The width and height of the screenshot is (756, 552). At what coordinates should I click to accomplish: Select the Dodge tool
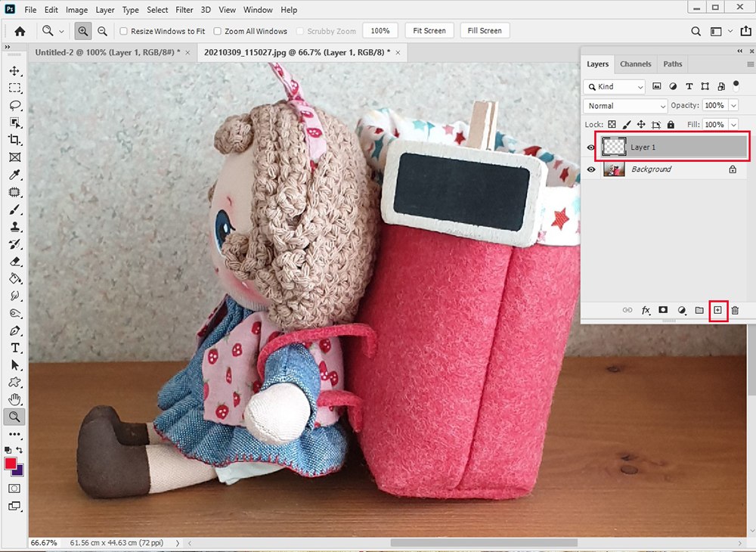point(14,313)
